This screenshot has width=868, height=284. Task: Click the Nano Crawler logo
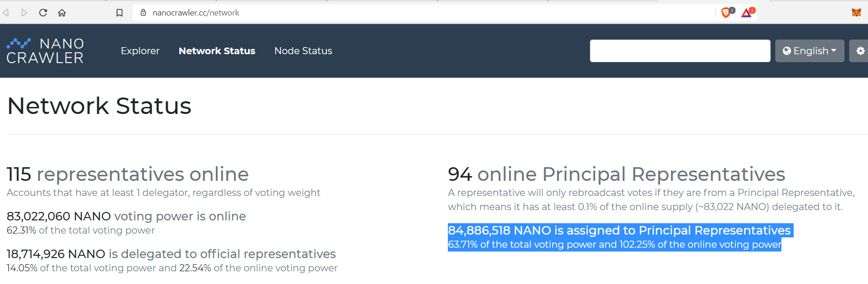[45, 51]
